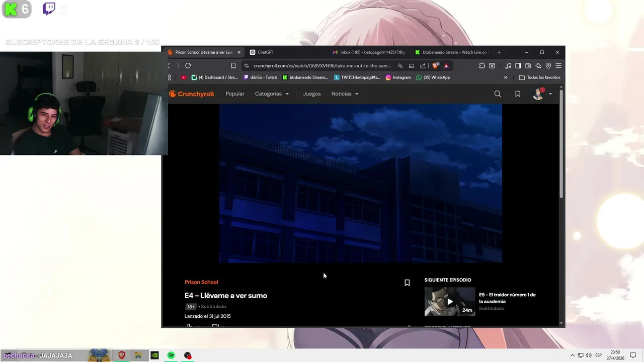Open Brave browser from the taskbar

coord(122,355)
